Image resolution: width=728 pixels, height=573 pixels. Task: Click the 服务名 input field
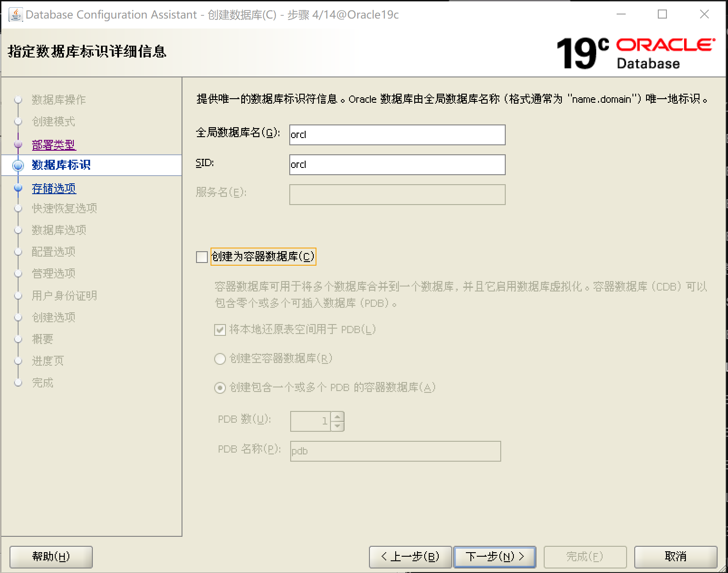pos(398,195)
